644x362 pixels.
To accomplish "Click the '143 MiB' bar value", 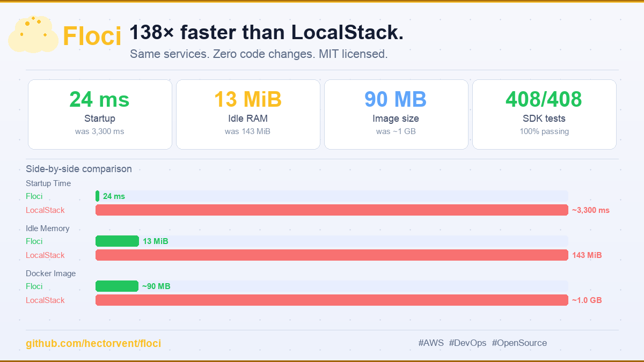I will tap(587, 255).
